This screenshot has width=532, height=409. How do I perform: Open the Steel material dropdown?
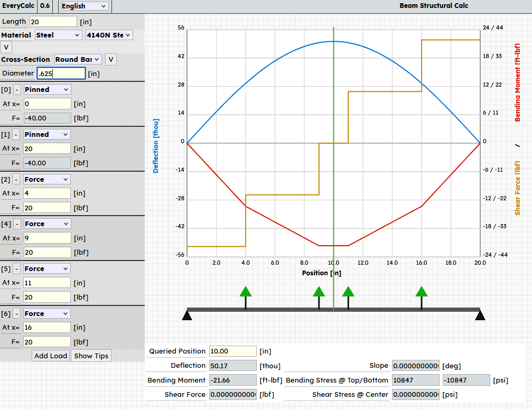pyautogui.click(x=58, y=35)
